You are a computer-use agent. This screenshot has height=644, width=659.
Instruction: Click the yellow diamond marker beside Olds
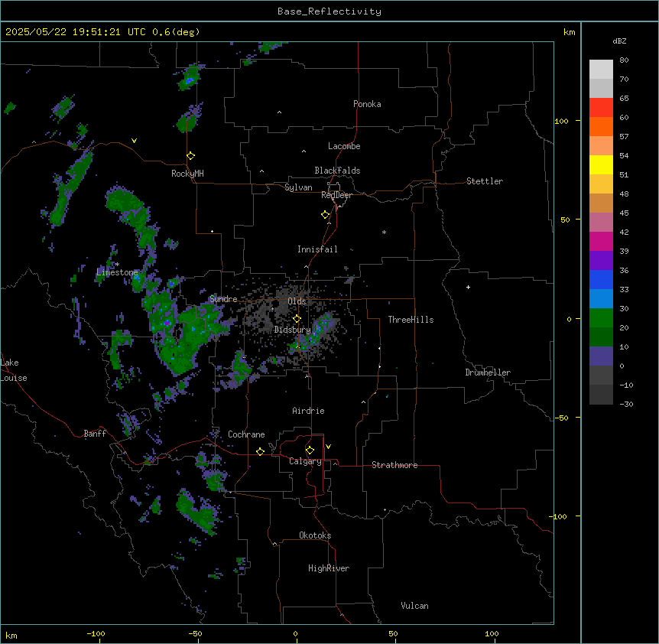(297, 319)
